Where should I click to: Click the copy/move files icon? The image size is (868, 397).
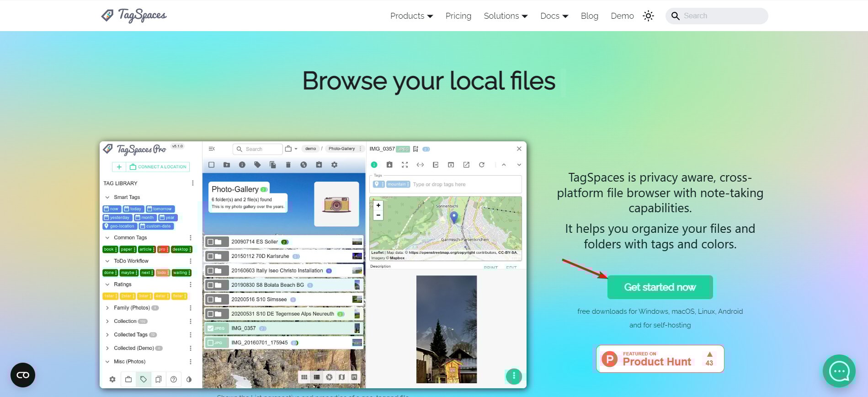[273, 165]
